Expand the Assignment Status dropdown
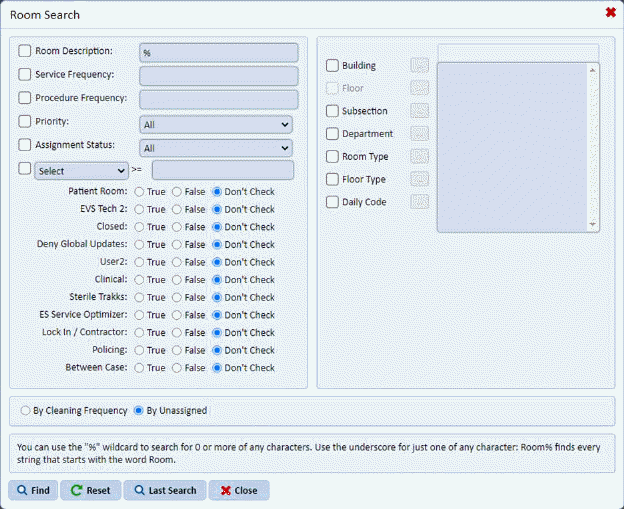 (x=216, y=148)
